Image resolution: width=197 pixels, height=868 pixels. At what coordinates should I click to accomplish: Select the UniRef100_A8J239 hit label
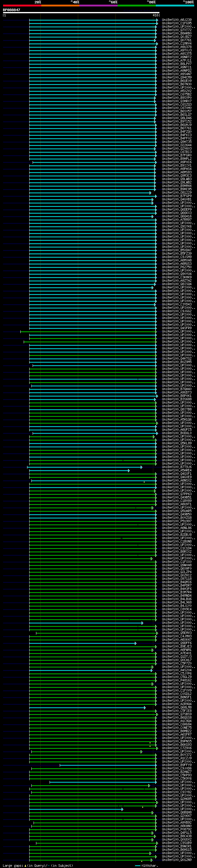[177, 20]
